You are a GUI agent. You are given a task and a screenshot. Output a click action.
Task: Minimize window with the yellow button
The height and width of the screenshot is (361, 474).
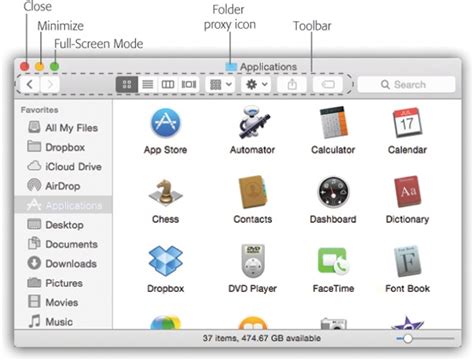coord(39,67)
